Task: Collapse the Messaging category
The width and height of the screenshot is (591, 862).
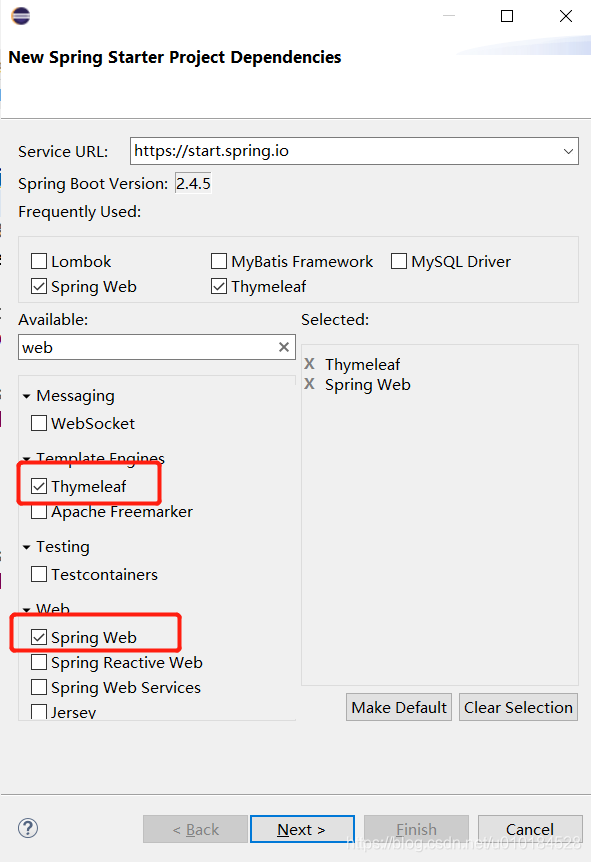Action: point(26,396)
